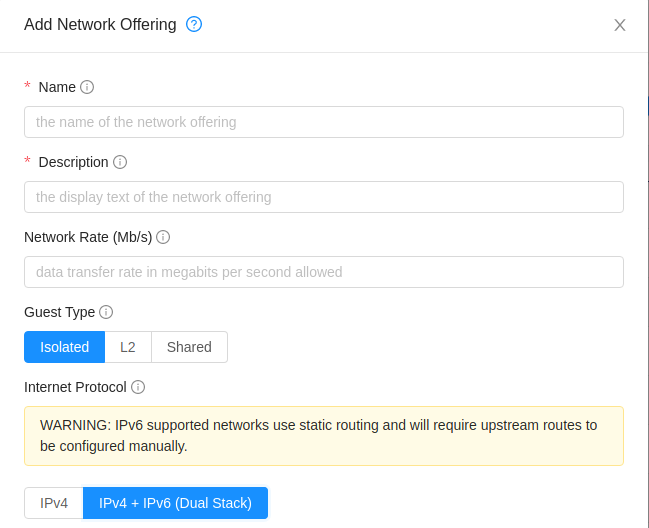Click the Internet Protocol info icon
The height and width of the screenshot is (528, 649).
[138, 387]
